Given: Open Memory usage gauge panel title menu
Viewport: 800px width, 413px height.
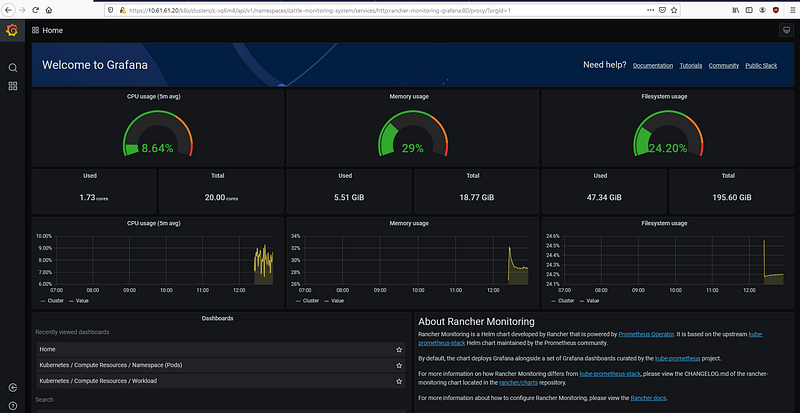Looking at the screenshot, I should click(409, 96).
